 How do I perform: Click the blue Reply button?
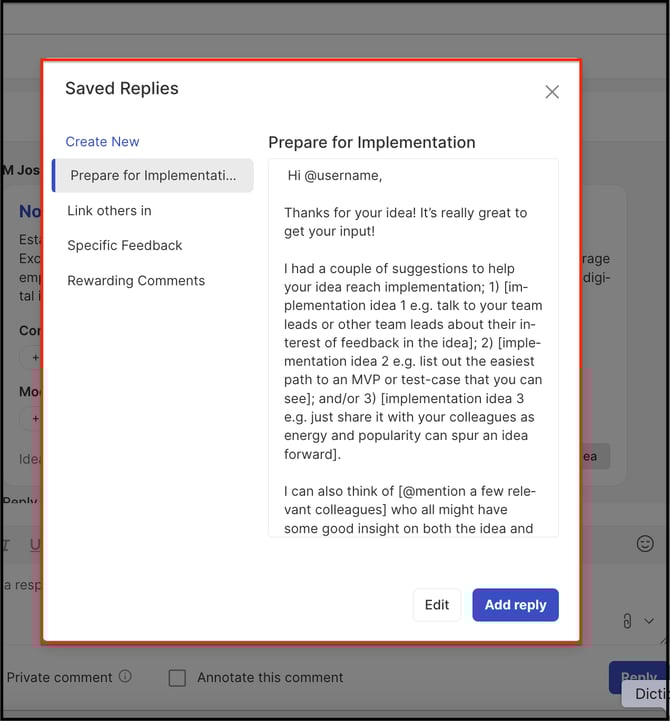click(x=638, y=677)
